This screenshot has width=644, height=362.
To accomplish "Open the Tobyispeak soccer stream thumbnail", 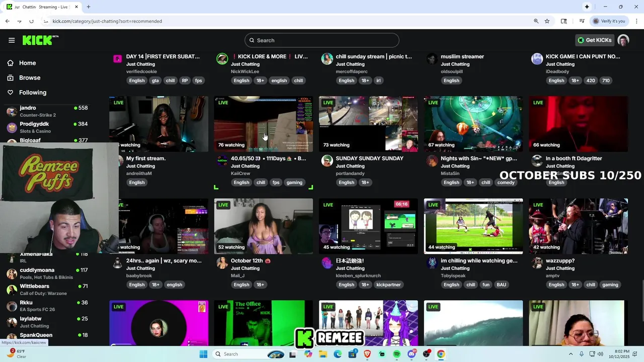I will [473, 226].
